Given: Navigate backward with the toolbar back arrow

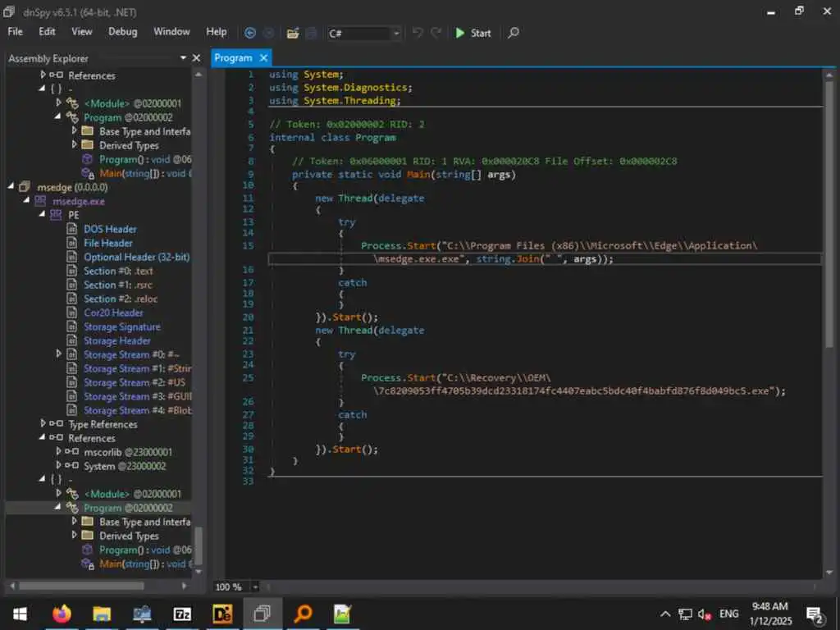Looking at the screenshot, I should (x=249, y=33).
